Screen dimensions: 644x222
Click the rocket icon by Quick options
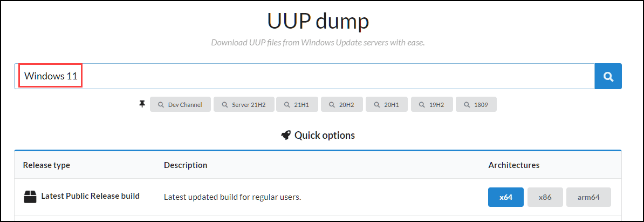(286, 135)
